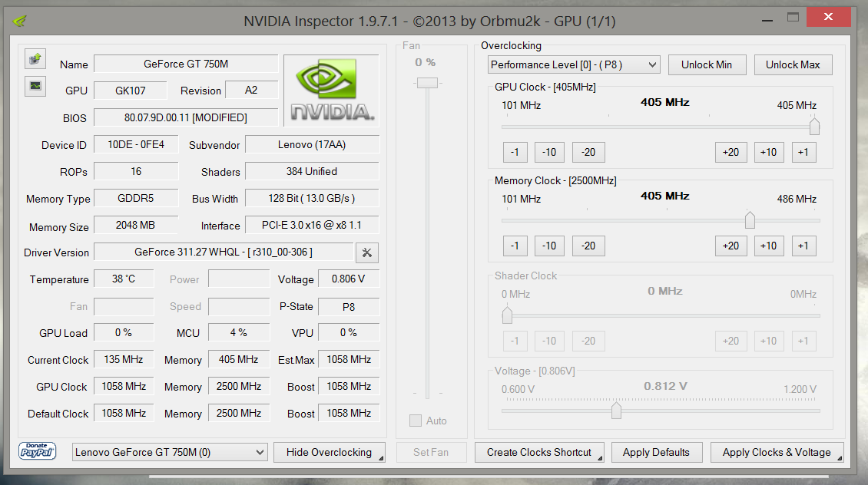Click the Subvendor field Lenovo (17AA)
The height and width of the screenshot is (485, 868).
tap(312, 144)
